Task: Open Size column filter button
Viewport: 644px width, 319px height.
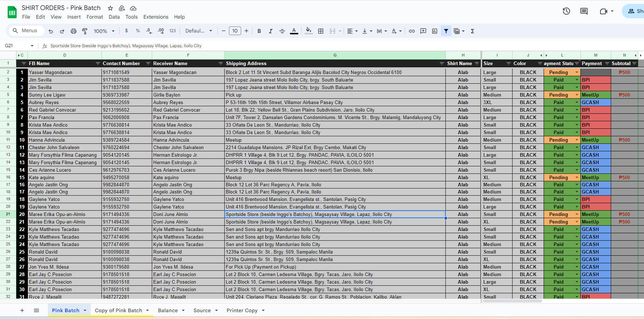Action: pyautogui.click(x=509, y=64)
